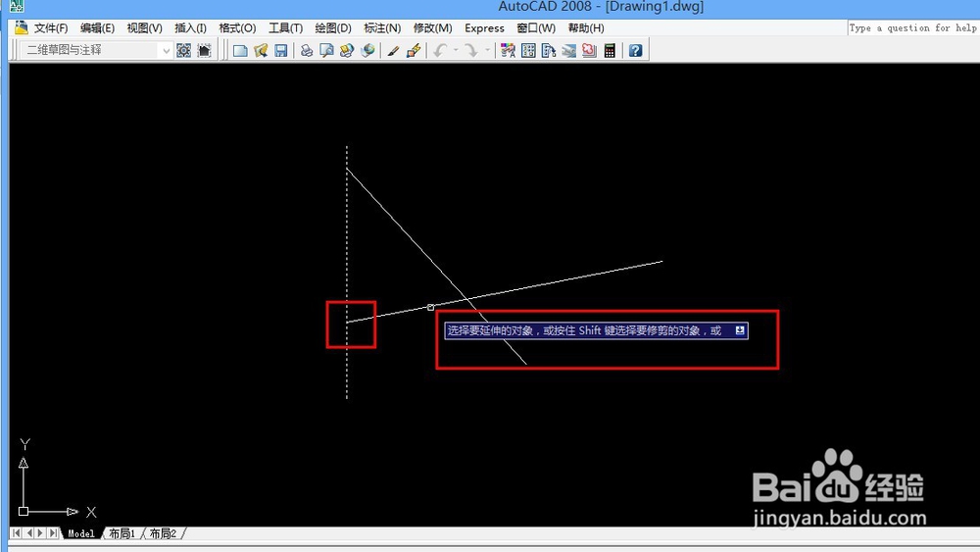Click the application menu icon left of 文件

(x=21, y=27)
